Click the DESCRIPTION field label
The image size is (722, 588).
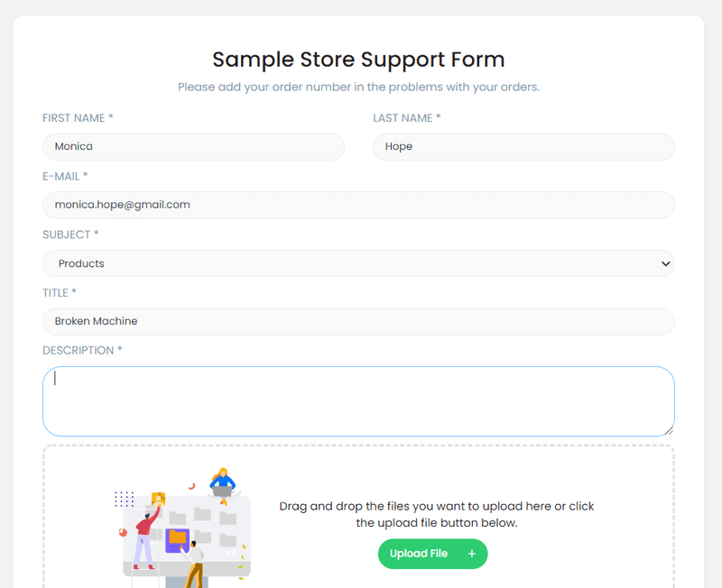(x=82, y=350)
